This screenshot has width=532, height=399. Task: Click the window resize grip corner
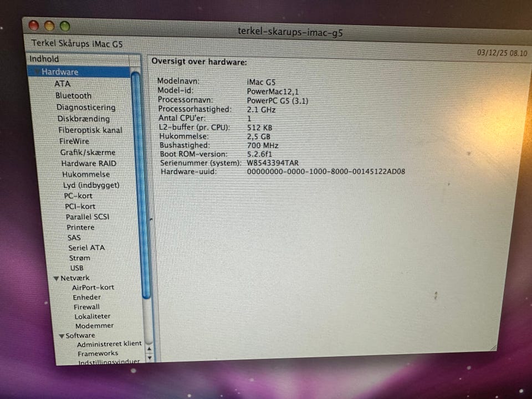coord(493,347)
